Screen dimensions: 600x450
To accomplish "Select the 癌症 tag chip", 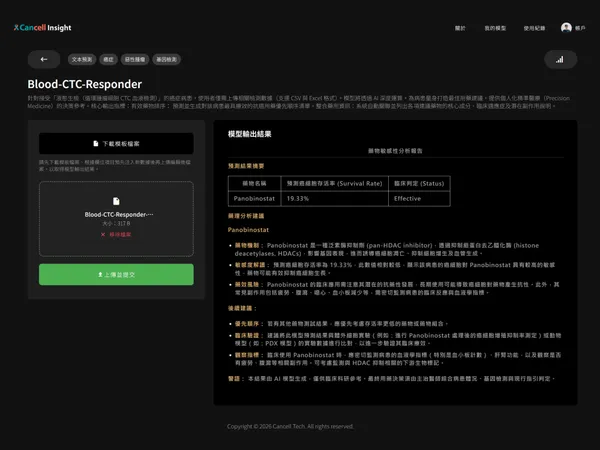I will (107, 59).
